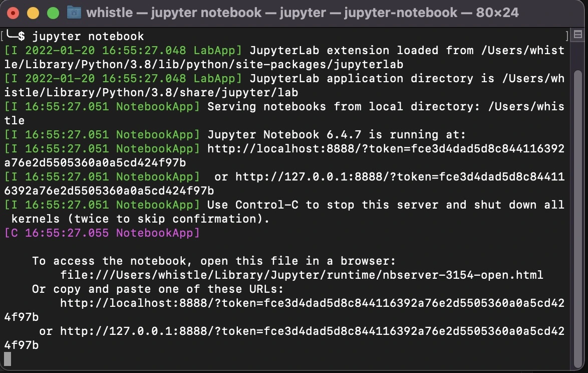This screenshot has width=588, height=373.
Task: Click the 'jupyter notebook' command text
Action: click(88, 37)
